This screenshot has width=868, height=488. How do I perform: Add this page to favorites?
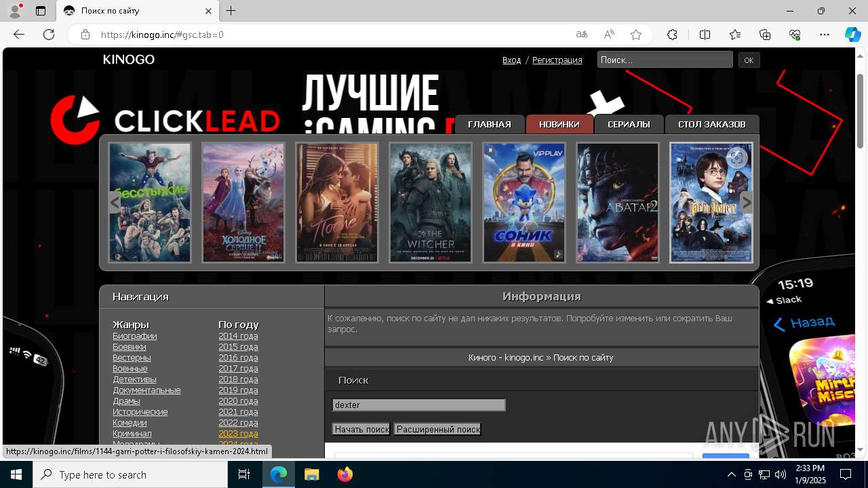pyautogui.click(x=636, y=35)
